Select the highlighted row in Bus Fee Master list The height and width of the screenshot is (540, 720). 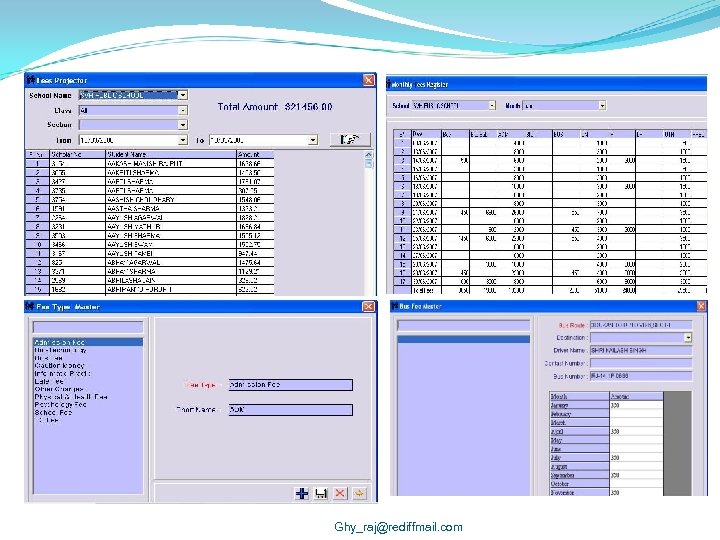pyautogui.click(x=463, y=339)
